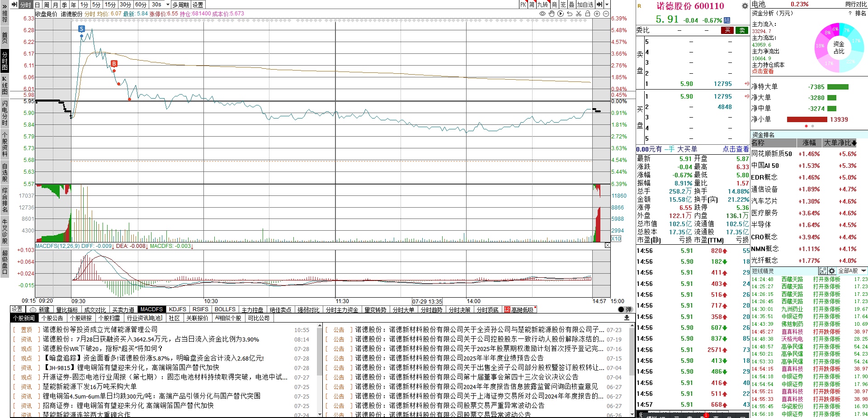
Task: Click 同行对比 in the top right
Action: [856, 4]
